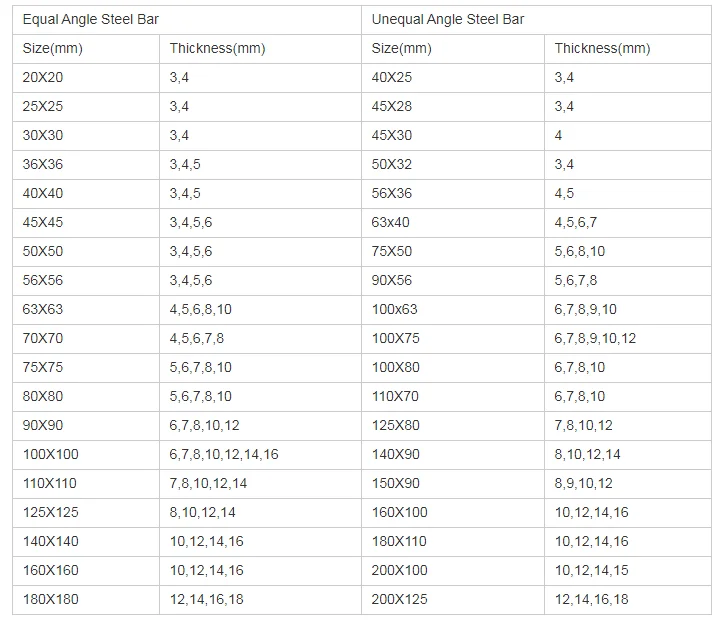Screen dimensions: 723x621
Task: Select the "Unequal Angle Steel Bar" header cell
Action: [447, 19]
